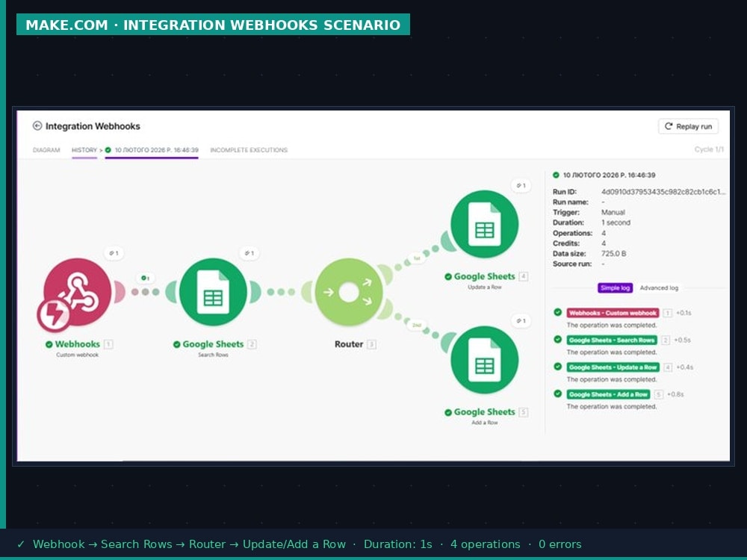Click the Integration Webhooks scenario title
Image resolution: width=747 pixels, height=560 pixels.
tap(93, 126)
